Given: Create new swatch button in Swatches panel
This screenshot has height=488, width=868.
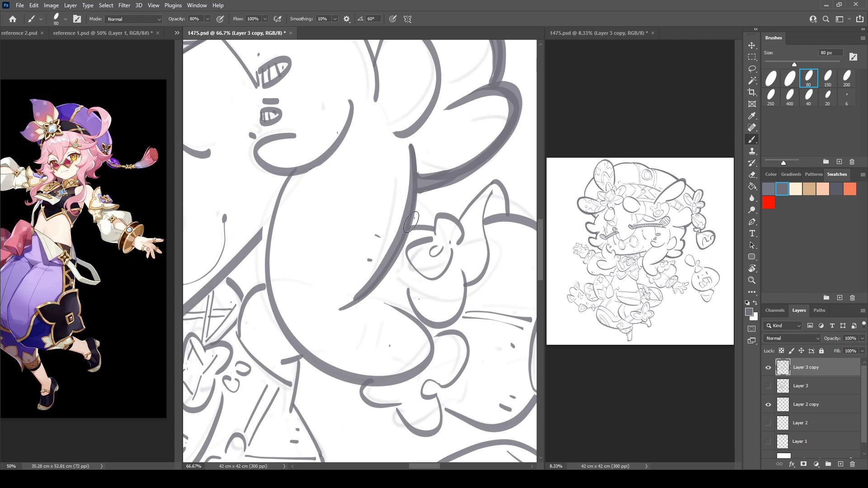Looking at the screenshot, I should 840,298.
